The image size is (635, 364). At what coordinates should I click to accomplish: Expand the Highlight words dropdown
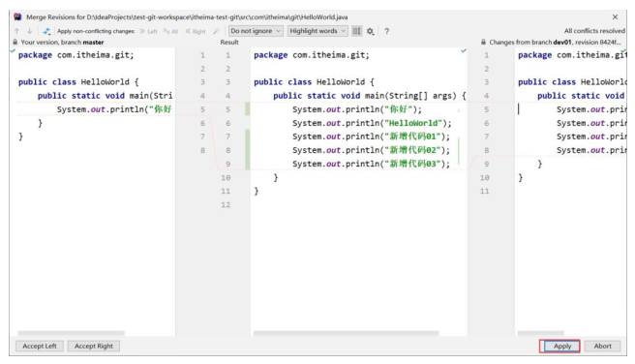pyautogui.click(x=317, y=31)
